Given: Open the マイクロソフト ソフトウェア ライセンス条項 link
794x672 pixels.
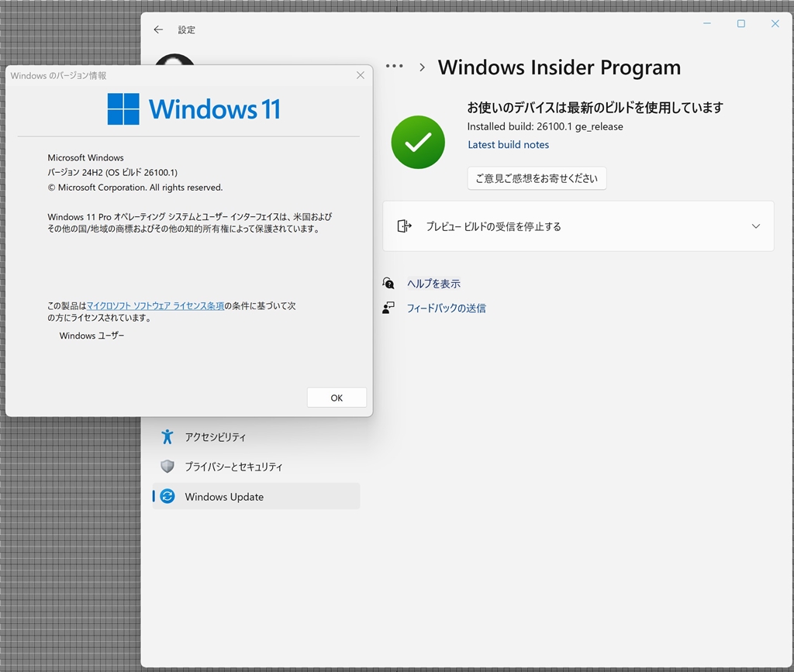Looking at the screenshot, I should (x=155, y=305).
